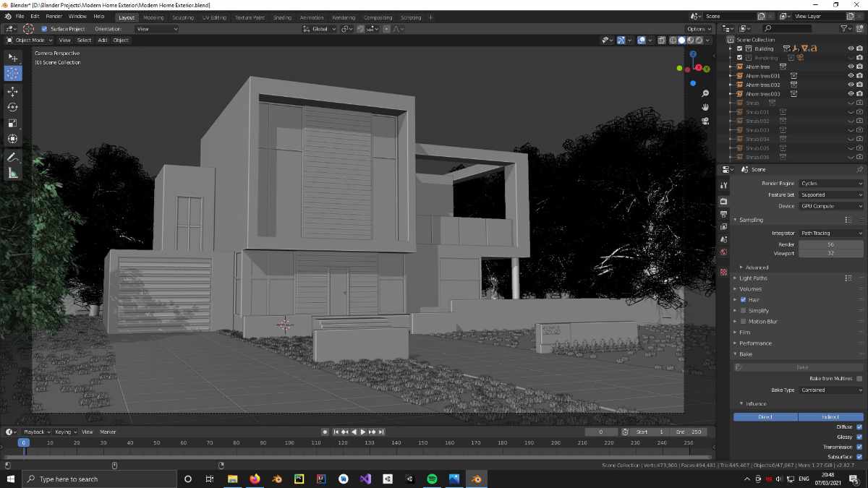Screen dimensions: 868x488
Task: Activate the Annotate pencil tool
Action: coord(13,157)
